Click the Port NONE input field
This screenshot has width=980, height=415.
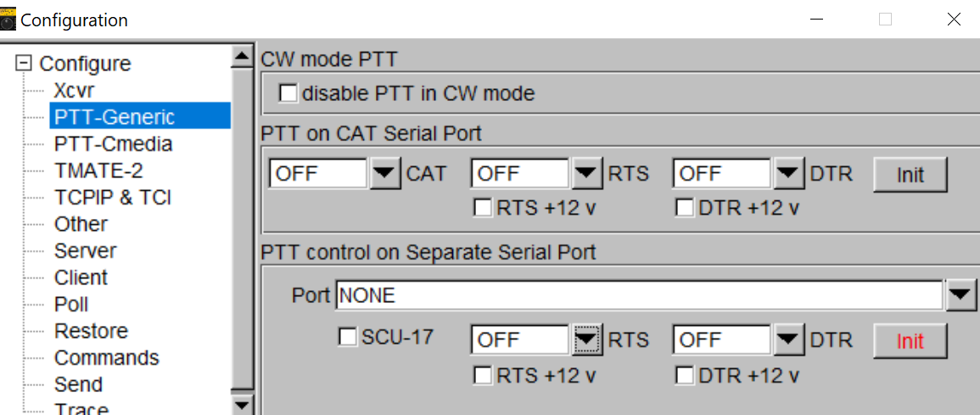(x=640, y=295)
